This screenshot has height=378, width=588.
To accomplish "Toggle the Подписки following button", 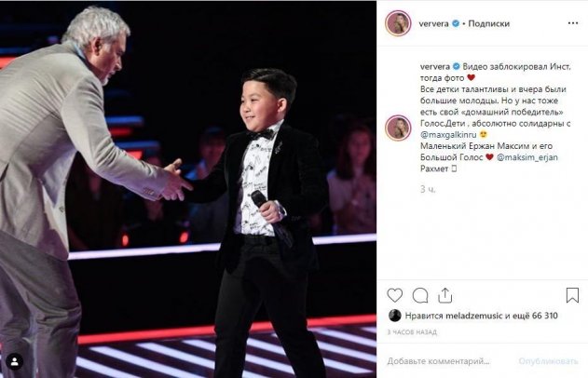I will coord(488,23).
